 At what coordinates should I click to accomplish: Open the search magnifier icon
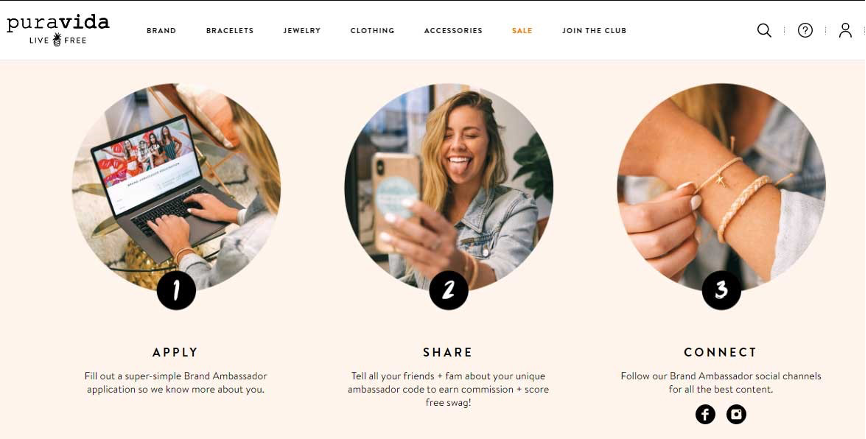[764, 30]
